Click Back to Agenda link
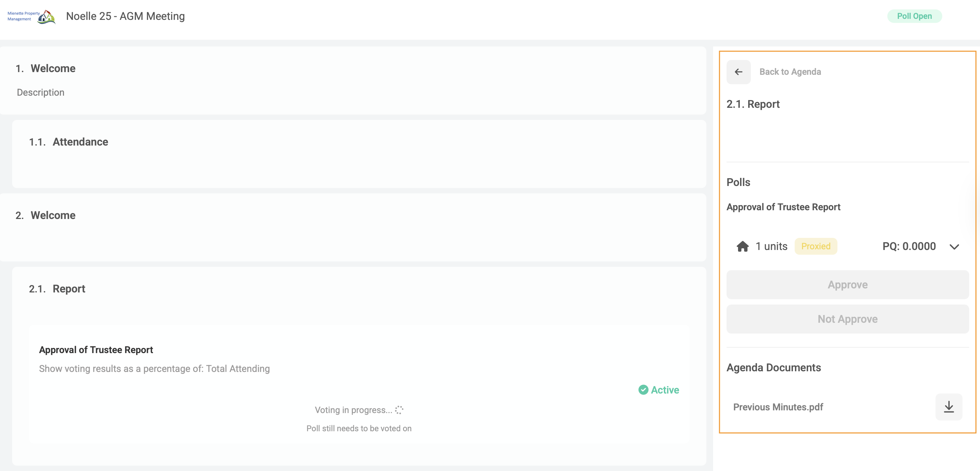 coord(790,72)
